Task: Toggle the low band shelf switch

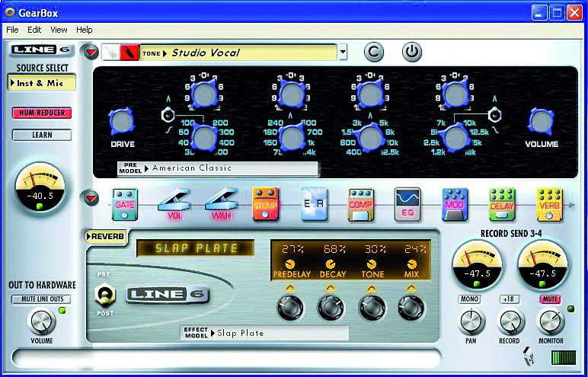Action: (x=167, y=115)
